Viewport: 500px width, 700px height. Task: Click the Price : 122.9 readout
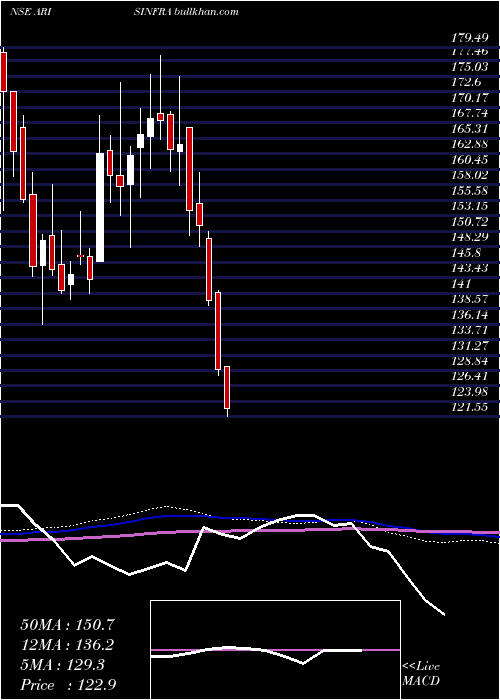coord(68,685)
